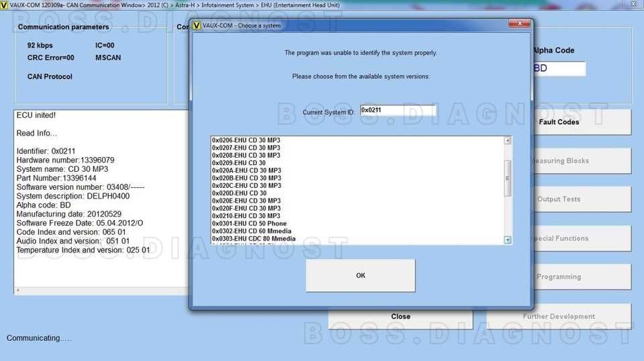
Task: Click the system list scrollbar thumb
Action: coord(508,178)
